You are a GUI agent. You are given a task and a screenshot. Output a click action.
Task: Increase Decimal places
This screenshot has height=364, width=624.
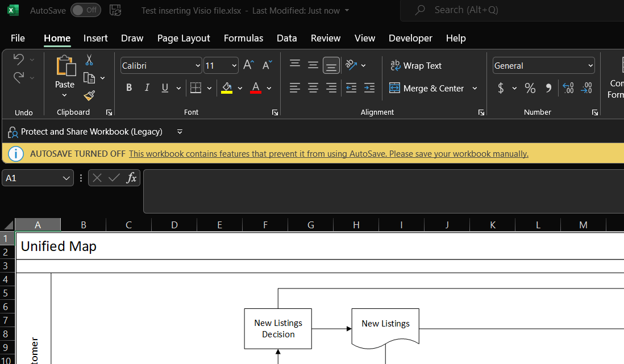568,88
